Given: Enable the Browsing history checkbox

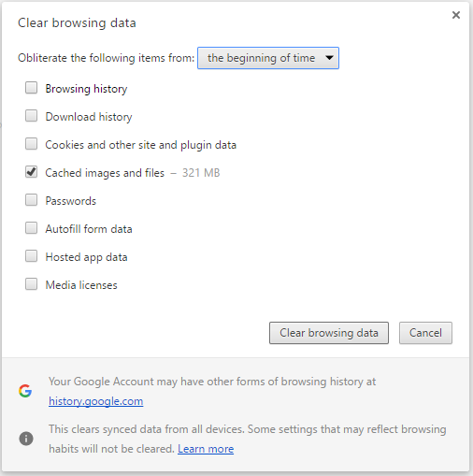Looking at the screenshot, I should pos(31,88).
